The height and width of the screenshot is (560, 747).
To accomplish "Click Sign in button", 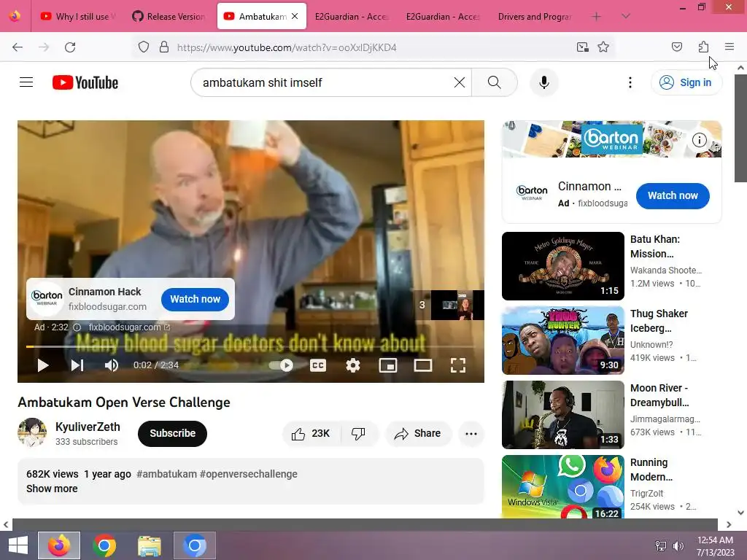I will pyautogui.click(x=686, y=82).
